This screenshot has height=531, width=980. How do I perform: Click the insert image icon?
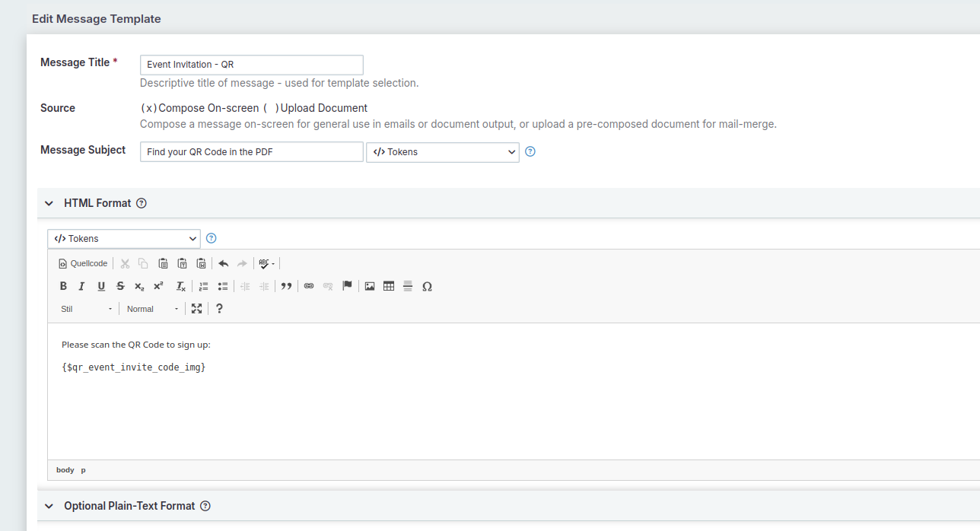370,286
